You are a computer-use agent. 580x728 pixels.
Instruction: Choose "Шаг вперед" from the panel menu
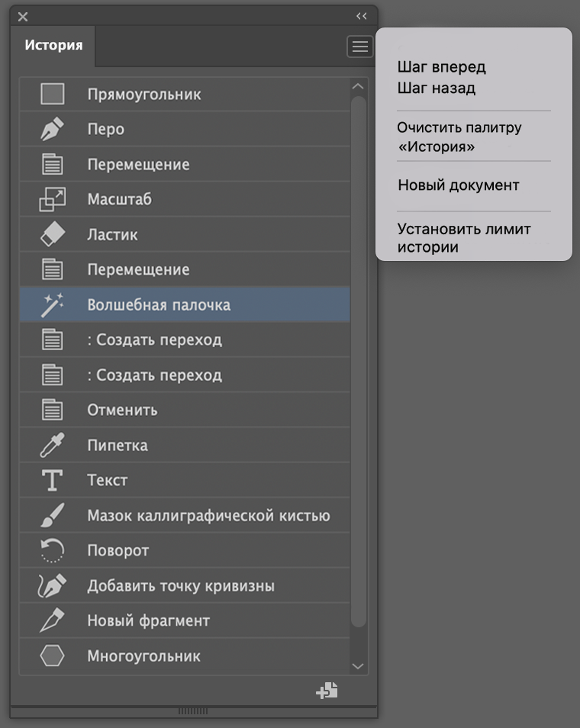tap(441, 67)
